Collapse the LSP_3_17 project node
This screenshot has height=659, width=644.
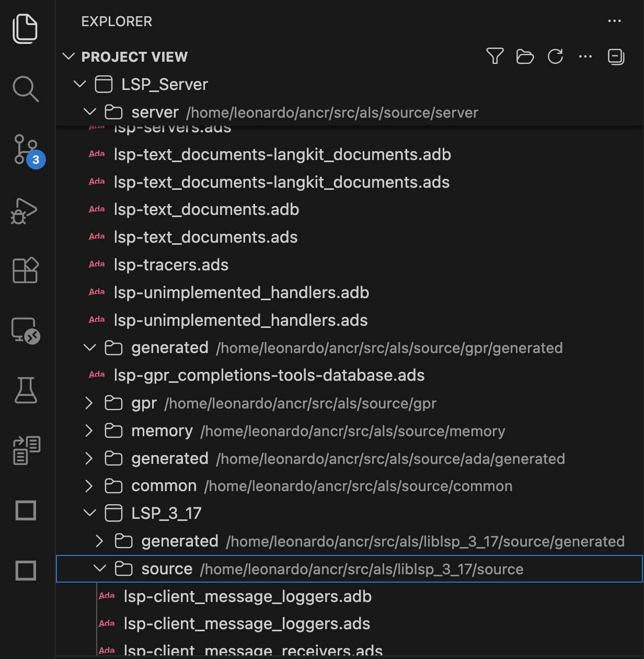pyautogui.click(x=90, y=513)
